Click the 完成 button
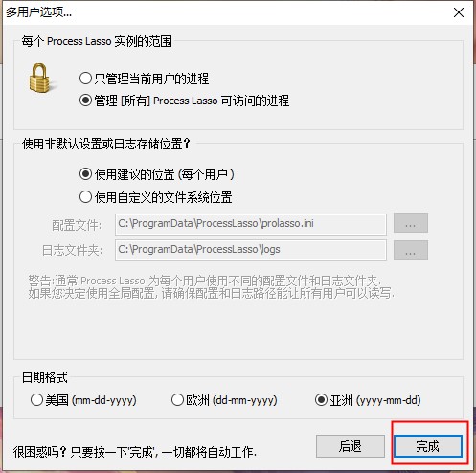The image size is (476, 473). (x=428, y=446)
